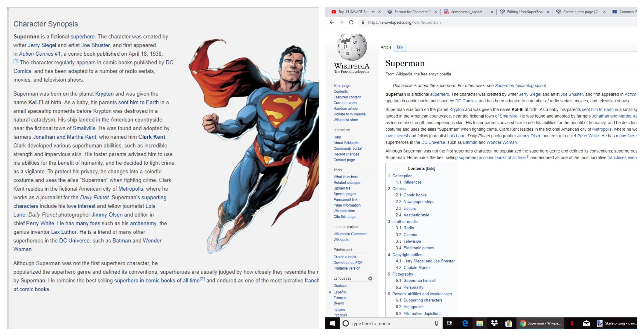Screen dimensions: 644x336
Task: Open Dropbox from the taskbar
Action: click(494, 323)
